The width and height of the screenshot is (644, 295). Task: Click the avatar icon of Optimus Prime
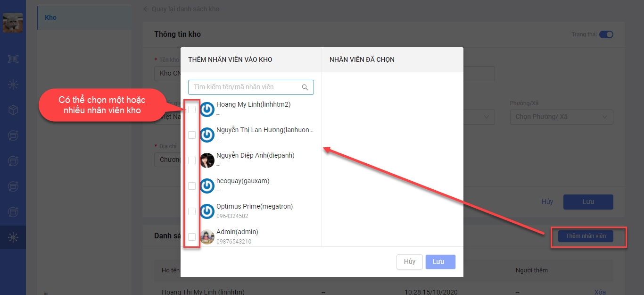coord(207,211)
